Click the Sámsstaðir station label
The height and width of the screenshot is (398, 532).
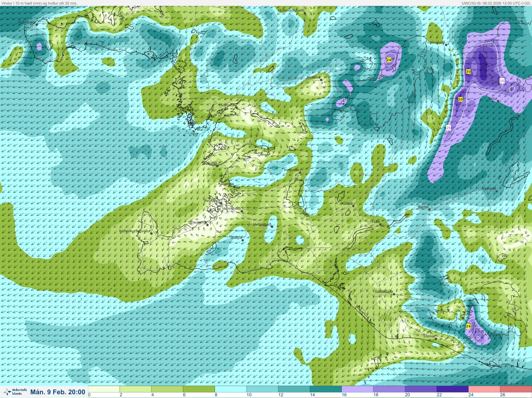click(384, 292)
